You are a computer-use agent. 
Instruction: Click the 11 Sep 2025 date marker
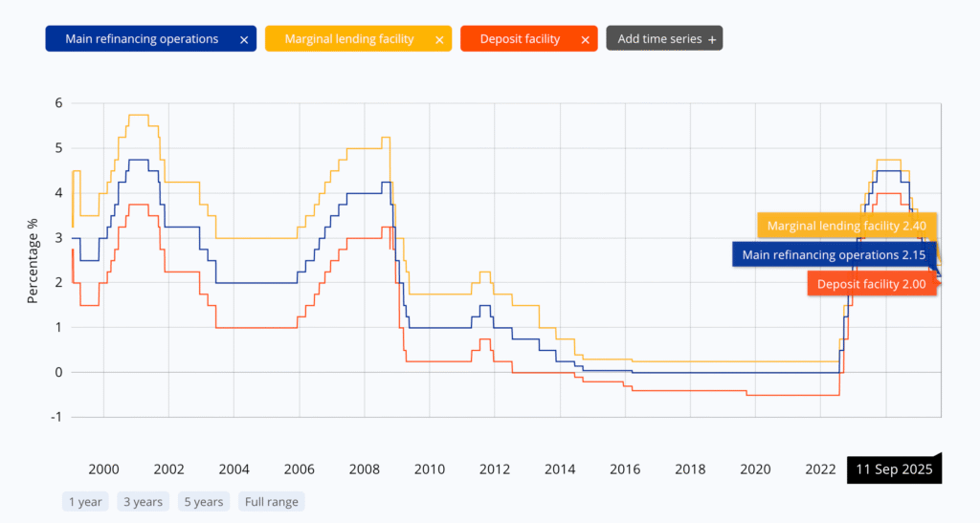(x=894, y=470)
